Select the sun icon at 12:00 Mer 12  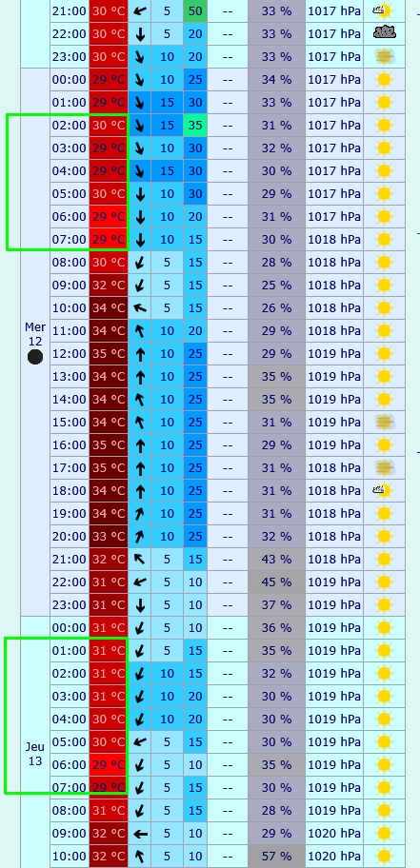(384, 353)
